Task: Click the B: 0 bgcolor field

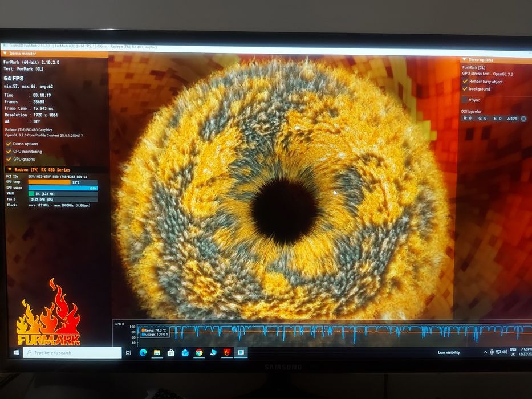Action: point(497,119)
